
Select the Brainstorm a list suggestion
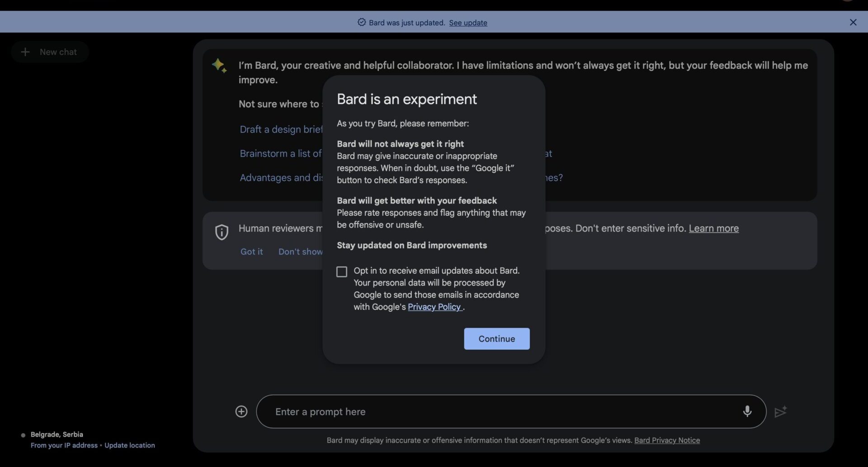280,154
